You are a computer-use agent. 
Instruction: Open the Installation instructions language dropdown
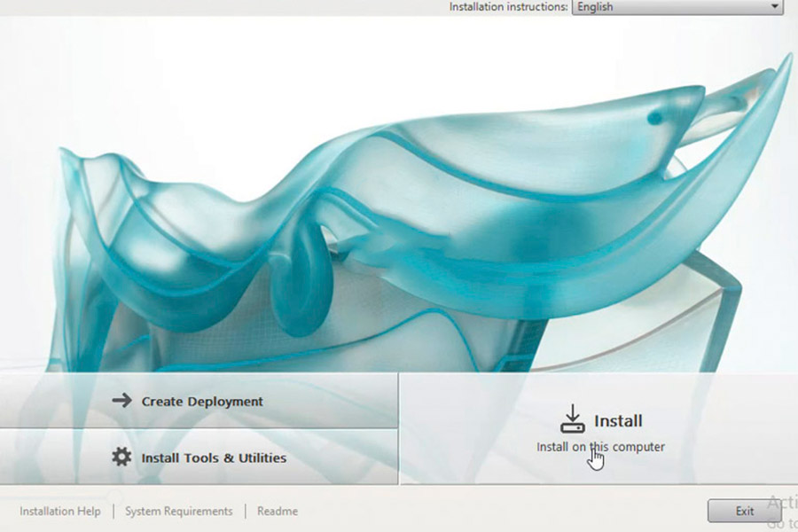click(677, 7)
